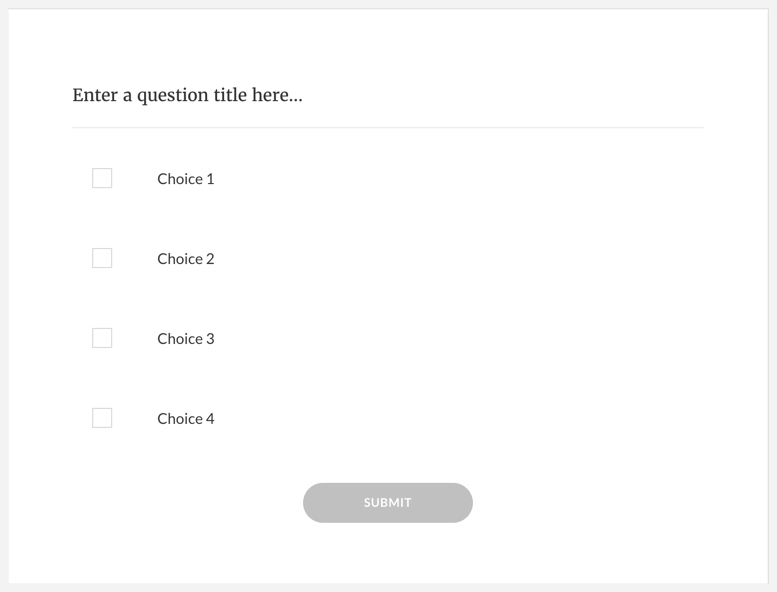The image size is (777, 592).
Task: Click the word "Enter" in the title
Action: point(95,95)
